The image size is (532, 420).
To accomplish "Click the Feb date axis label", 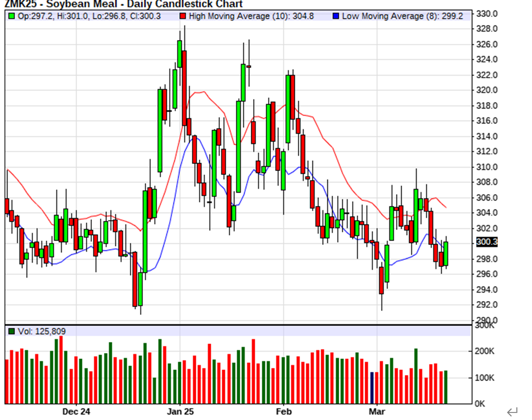I will (x=284, y=411).
